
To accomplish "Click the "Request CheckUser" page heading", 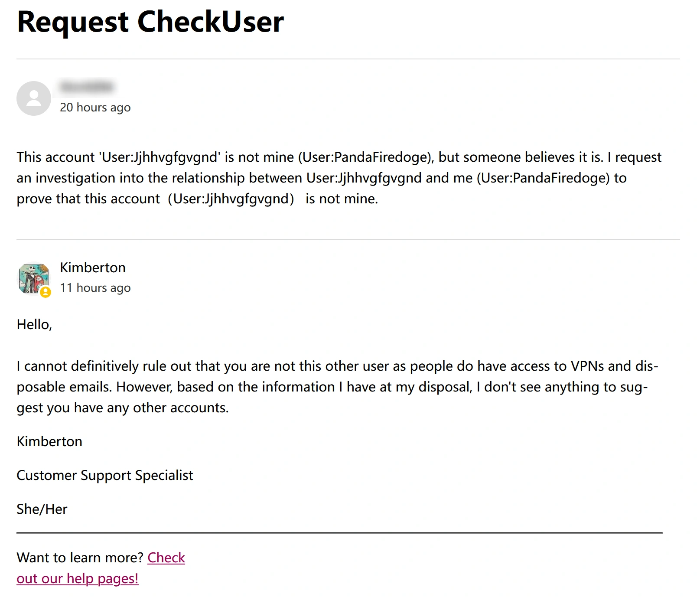I will click(x=150, y=22).
